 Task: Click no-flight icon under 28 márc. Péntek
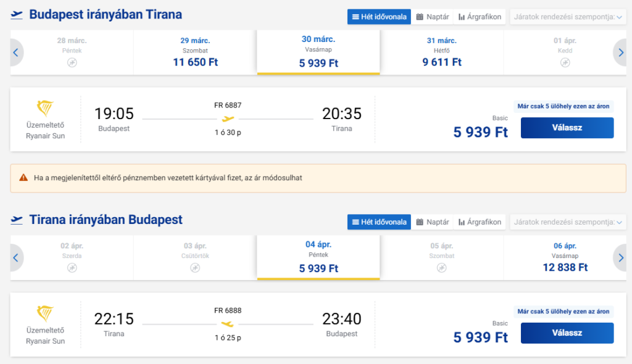click(x=72, y=62)
